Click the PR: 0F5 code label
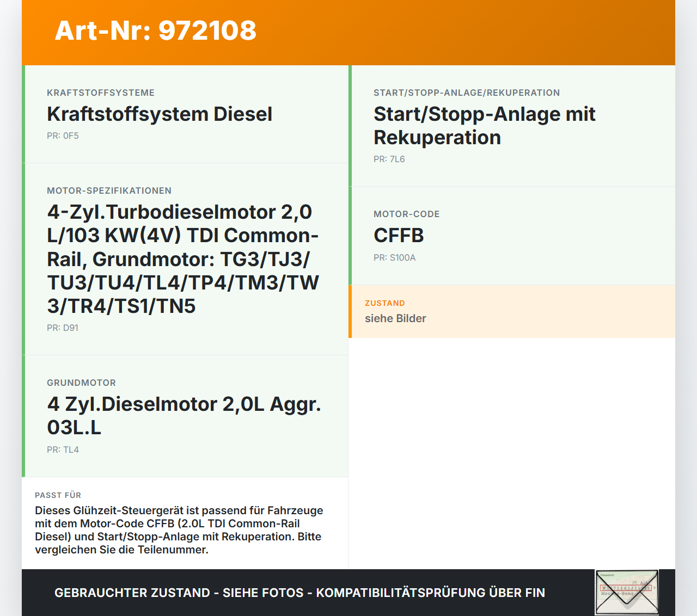697x616 pixels. point(63,135)
